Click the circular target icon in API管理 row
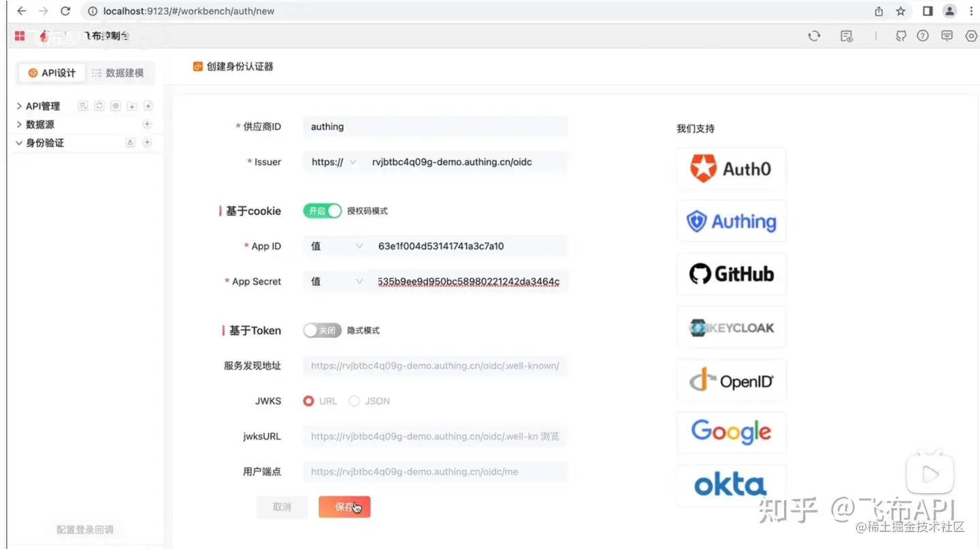The height and width of the screenshot is (549, 980). coord(116,105)
